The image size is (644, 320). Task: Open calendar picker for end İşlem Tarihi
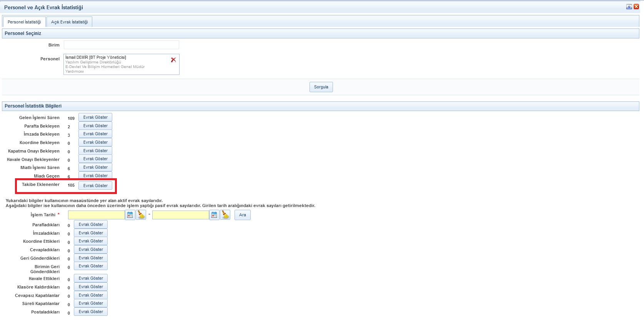(x=214, y=215)
